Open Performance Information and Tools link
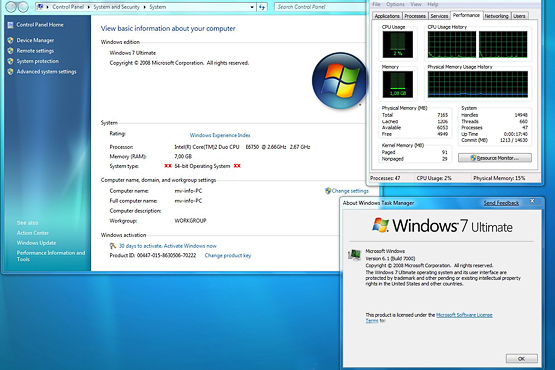 point(51,256)
